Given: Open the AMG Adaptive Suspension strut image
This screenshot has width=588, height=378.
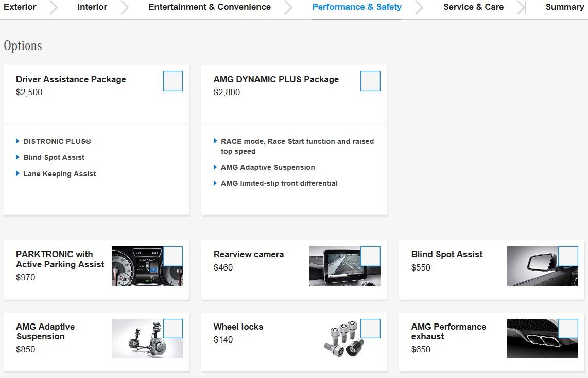Looking at the screenshot, I should click(147, 339).
